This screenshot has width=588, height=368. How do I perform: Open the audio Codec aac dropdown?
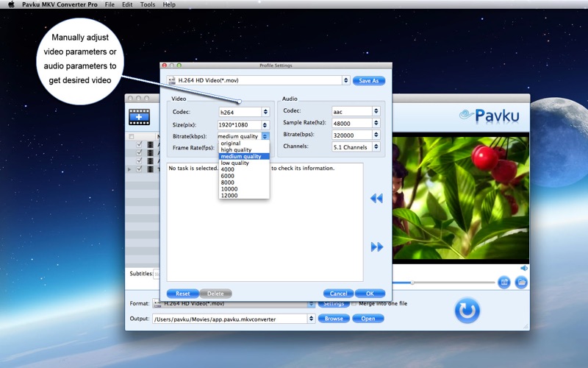356,111
